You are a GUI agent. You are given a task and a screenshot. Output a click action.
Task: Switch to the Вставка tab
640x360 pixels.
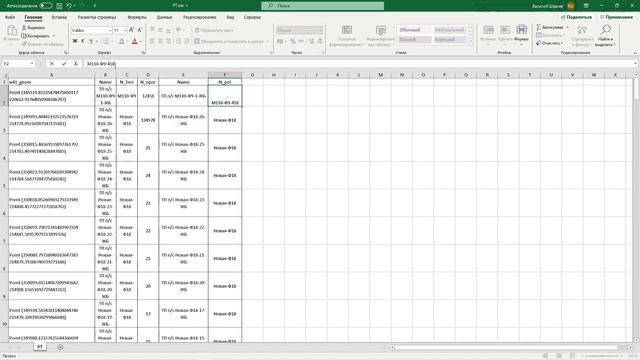coord(59,17)
